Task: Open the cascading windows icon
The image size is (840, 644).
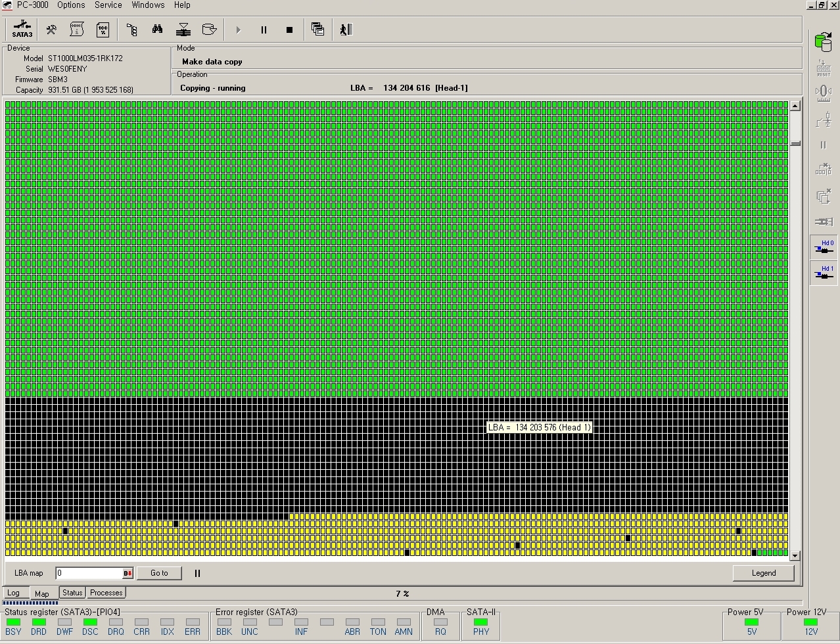Action: [x=318, y=30]
